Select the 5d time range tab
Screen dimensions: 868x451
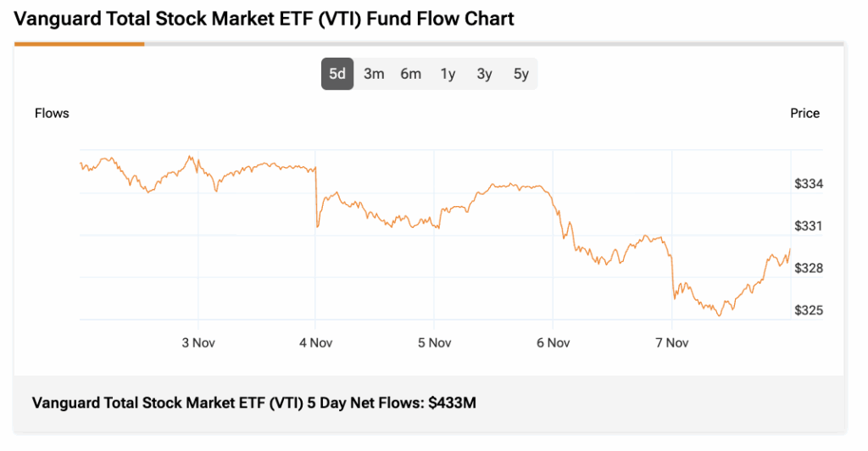click(337, 74)
